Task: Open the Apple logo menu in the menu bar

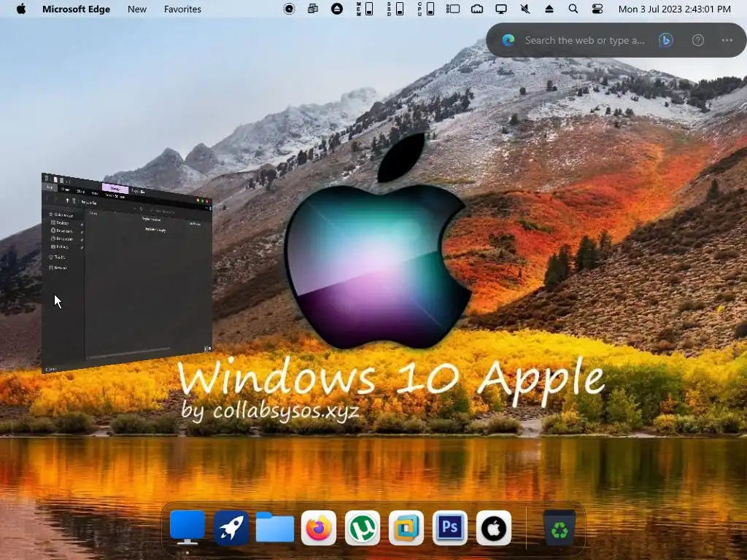Action: (x=21, y=9)
